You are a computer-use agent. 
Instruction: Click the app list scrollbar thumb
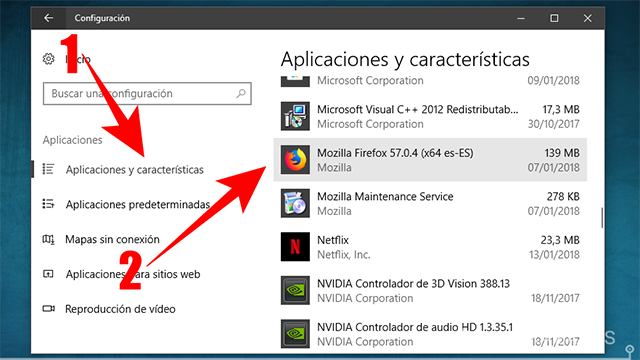(602, 218)
